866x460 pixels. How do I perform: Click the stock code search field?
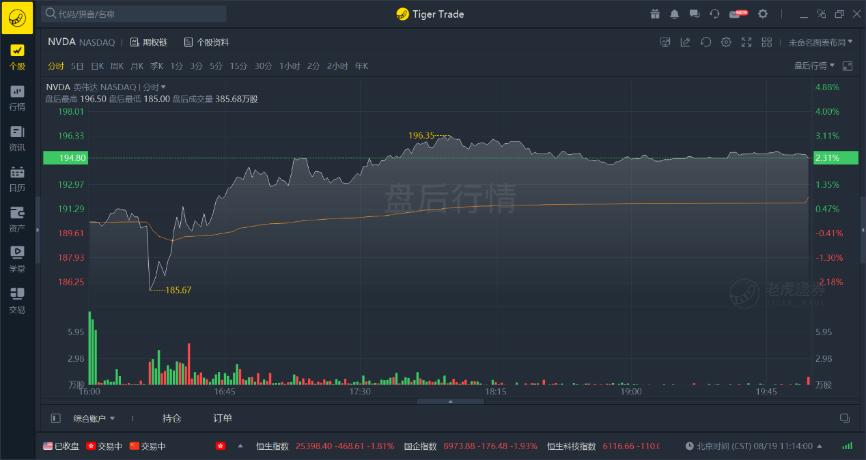(x=140, y=14)
